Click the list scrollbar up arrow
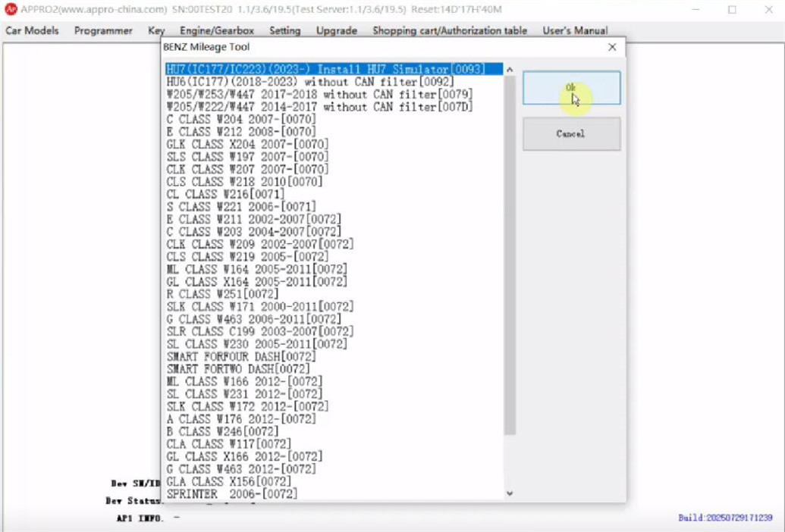The width and height of the screenshot is (785, 532). [510, 70]
